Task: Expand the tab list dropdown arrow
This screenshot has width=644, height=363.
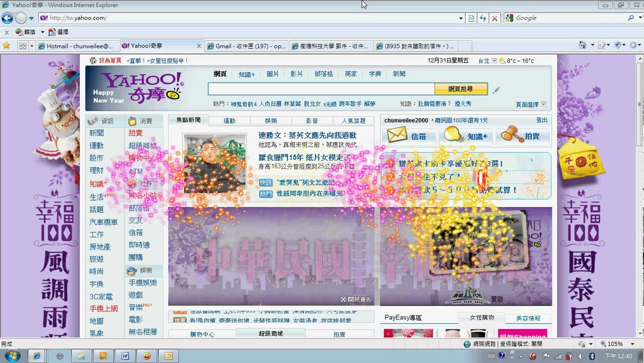Action: [x=32, y=46]
